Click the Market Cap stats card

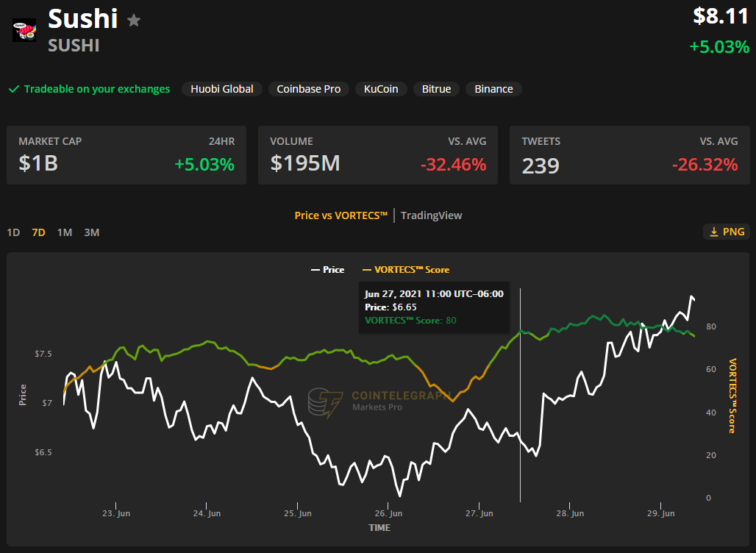click(x=126, y=155)
